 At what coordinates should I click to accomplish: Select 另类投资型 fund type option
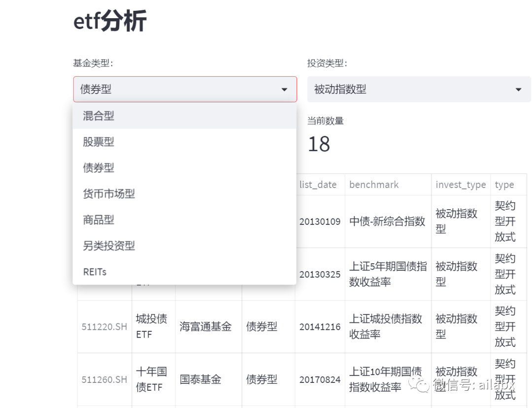click(108, 246)
